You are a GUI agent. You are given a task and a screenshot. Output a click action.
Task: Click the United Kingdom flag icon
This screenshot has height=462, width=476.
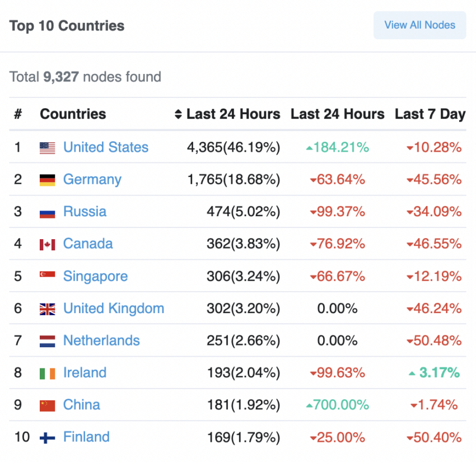48,309
